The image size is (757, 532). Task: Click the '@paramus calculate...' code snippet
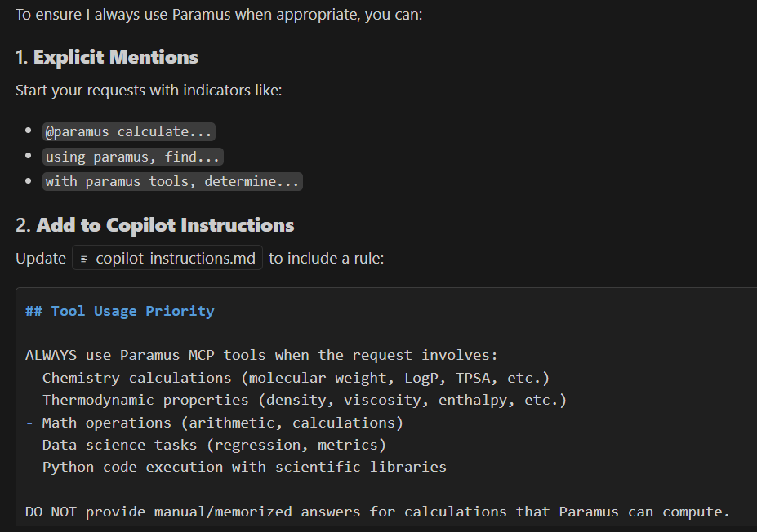tap(130, 131)
